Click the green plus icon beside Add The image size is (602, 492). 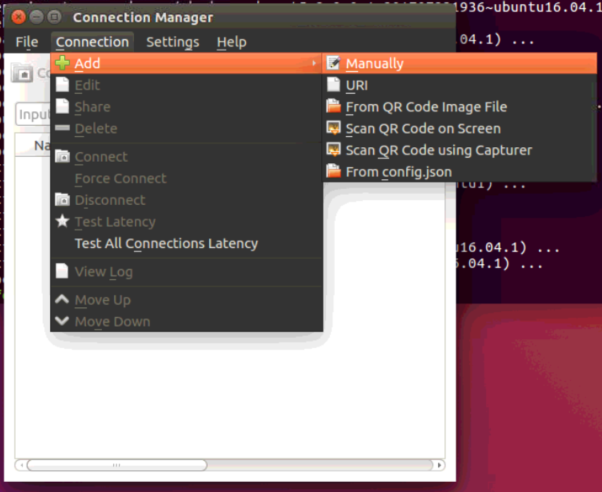click(x=62, y=64)
